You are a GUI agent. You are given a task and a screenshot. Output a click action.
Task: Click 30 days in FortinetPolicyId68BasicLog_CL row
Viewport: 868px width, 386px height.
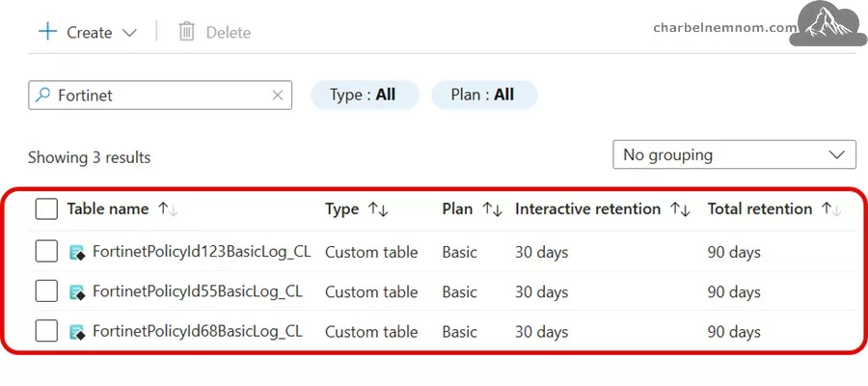click(541, 331)
